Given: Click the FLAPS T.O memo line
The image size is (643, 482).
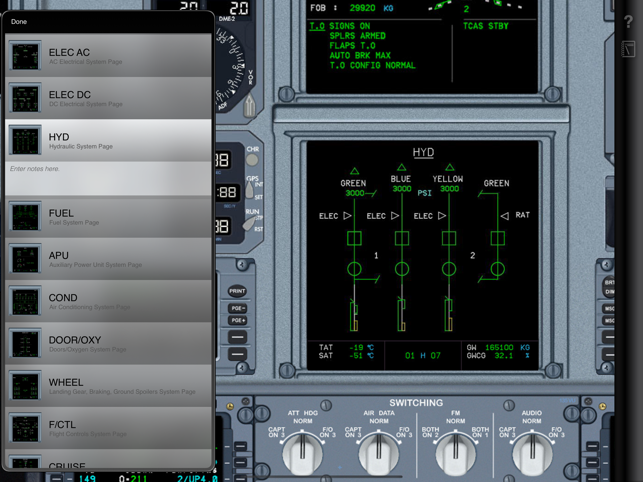Looking at the screenshot, I should click(x=353, y=46).
